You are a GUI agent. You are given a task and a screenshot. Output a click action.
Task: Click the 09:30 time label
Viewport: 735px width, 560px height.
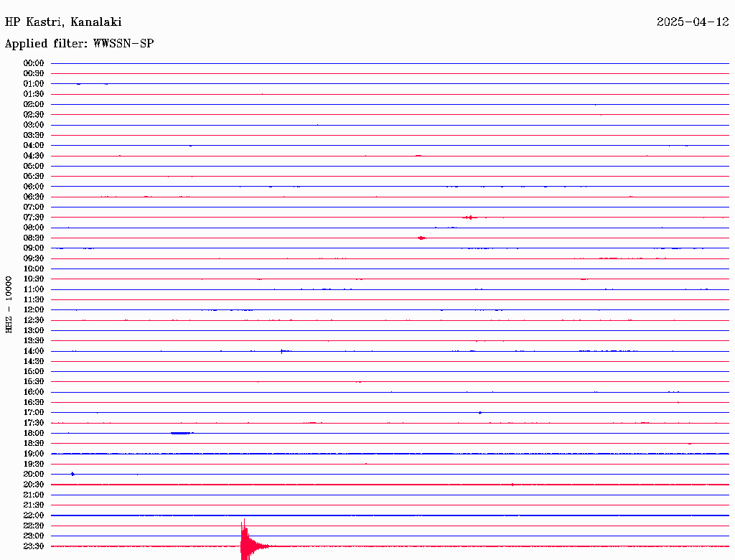click(x=34, y=258)
